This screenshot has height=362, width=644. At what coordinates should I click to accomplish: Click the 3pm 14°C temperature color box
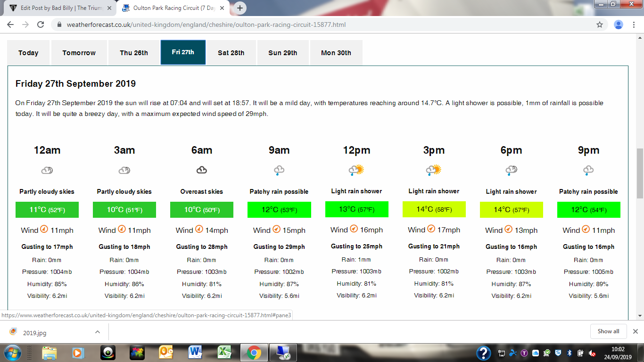[434, 209]
